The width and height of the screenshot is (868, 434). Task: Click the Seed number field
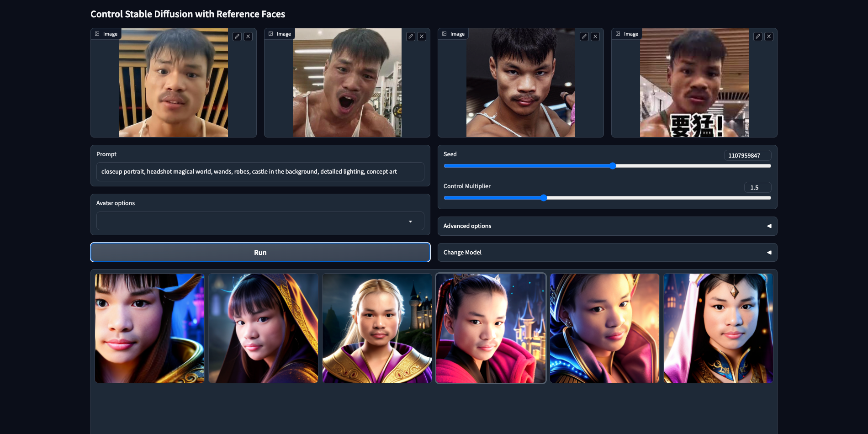(x=747, y=155)
